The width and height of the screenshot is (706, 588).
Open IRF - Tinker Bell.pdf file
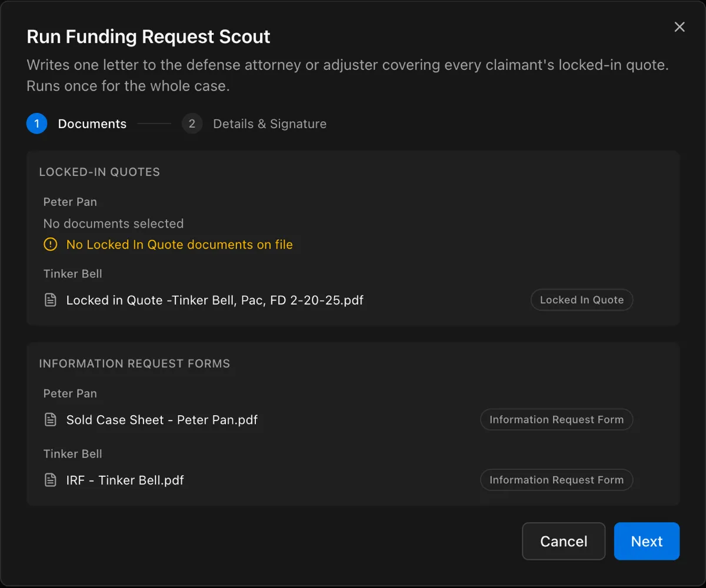click(x=125, y=480)
